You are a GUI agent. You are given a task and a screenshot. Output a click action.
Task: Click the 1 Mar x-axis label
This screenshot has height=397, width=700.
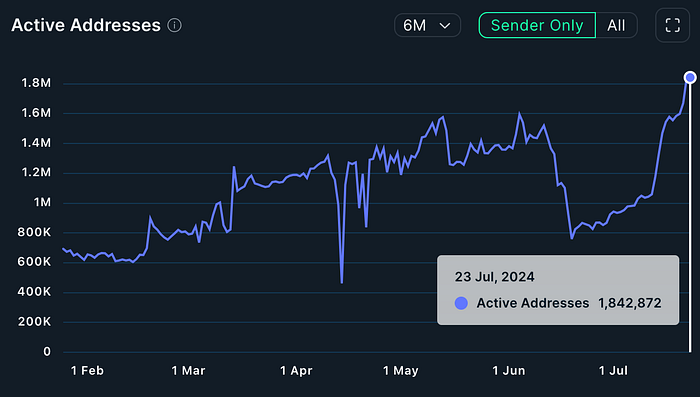point(188,371)
